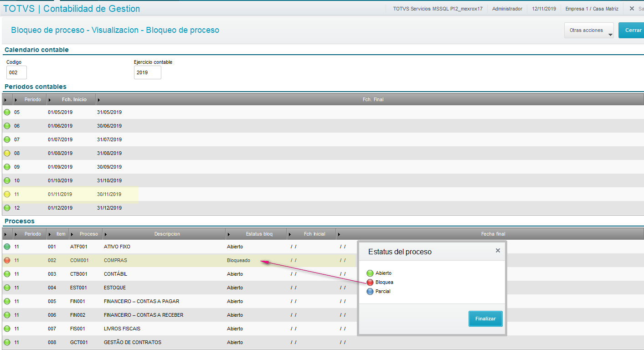Select 30/06/2019 end date cell
Screen dimensions: 644x350
click(x=109, y=126)
